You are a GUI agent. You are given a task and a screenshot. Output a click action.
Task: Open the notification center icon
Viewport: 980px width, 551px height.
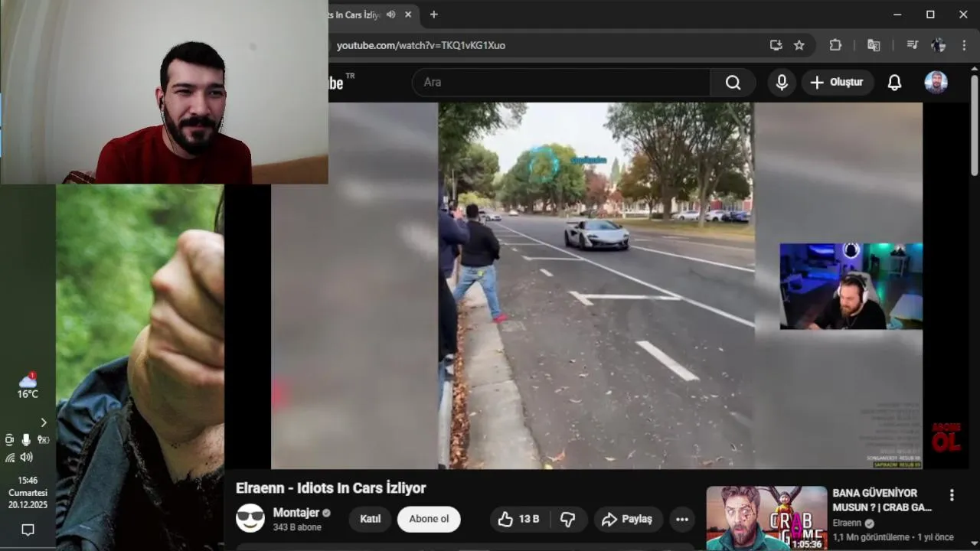pos(28,530)
